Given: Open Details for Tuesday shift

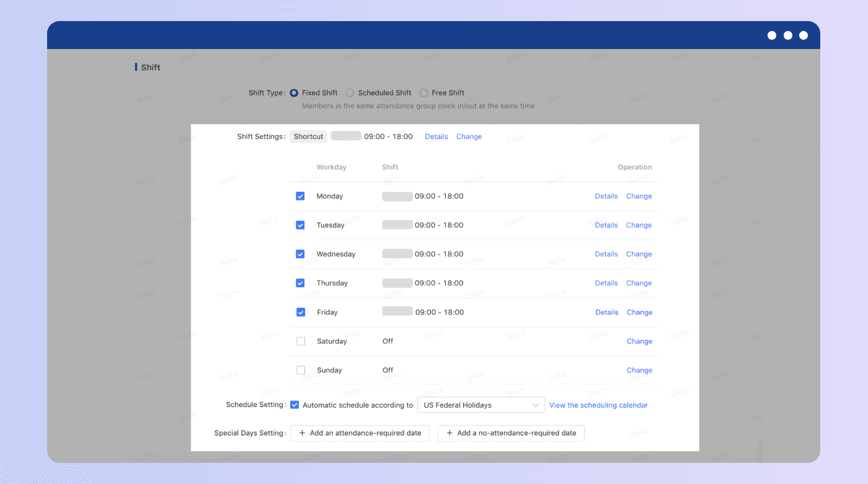Looking at the screenshot, I should coord(606,225).
